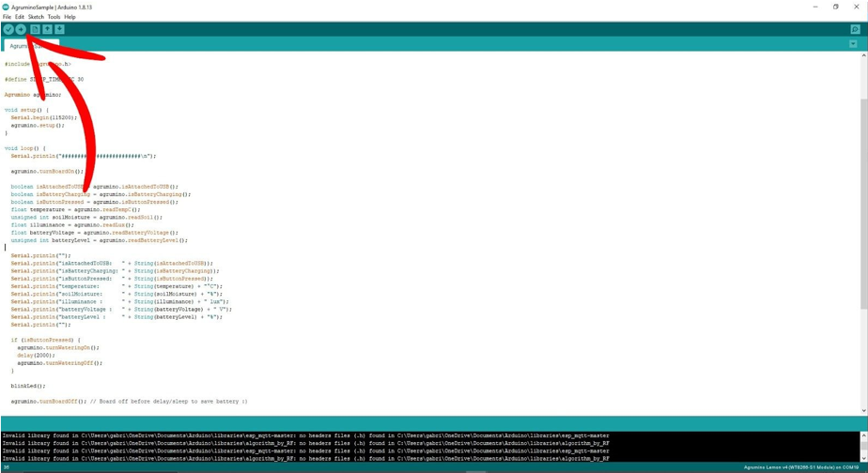Click the println "isButtonPressed:" line
The height and width of the screenshot is (473, 868).
tap(112, 279)
